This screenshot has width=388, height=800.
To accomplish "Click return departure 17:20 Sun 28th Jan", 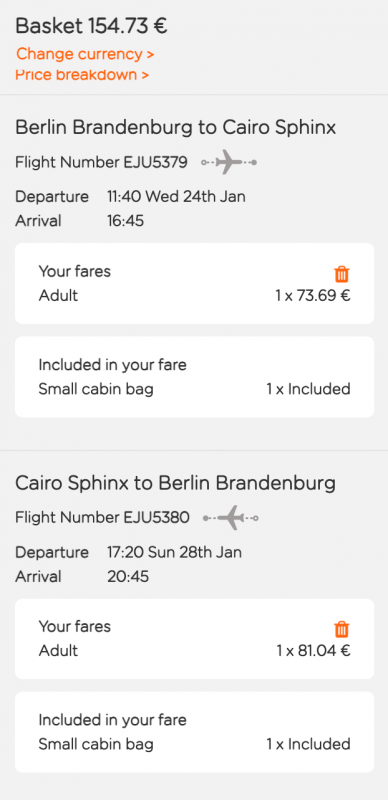I will coord(174,552).
